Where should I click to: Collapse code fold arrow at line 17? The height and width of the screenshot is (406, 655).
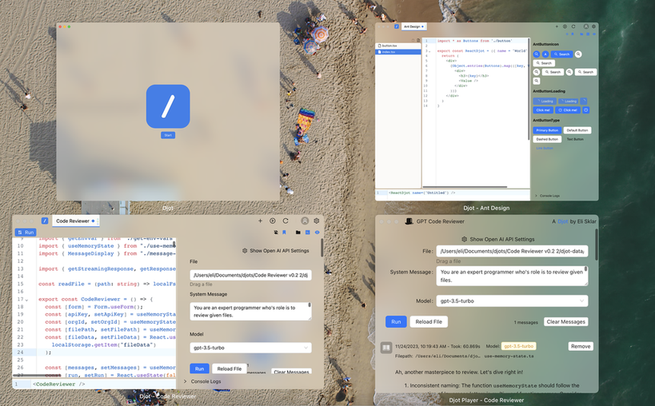(27, 300)
